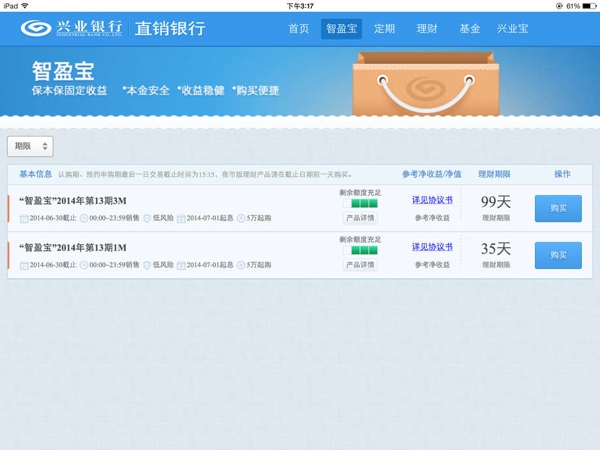The height and width of the screenshot is (450, 600).
Task: Click the 基本信息 column header
Action: pyautogui.click(x=36, y=174)
